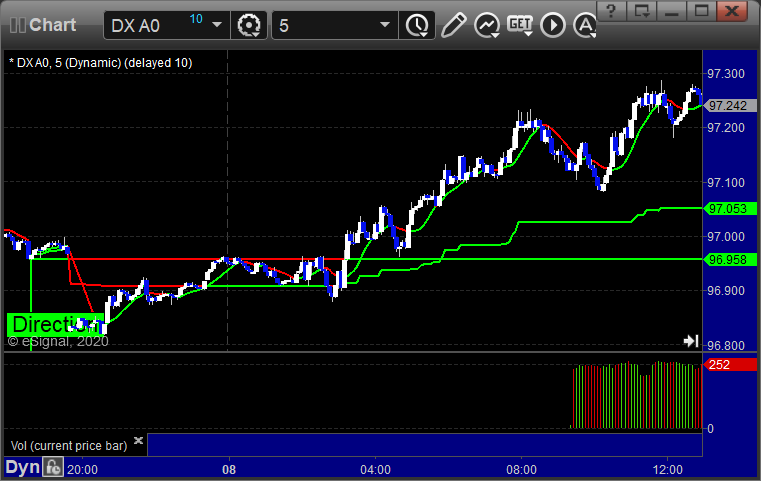Click the blue 10 symbol link number
Screen dimensions: 761x481
[x=196, y=19]
